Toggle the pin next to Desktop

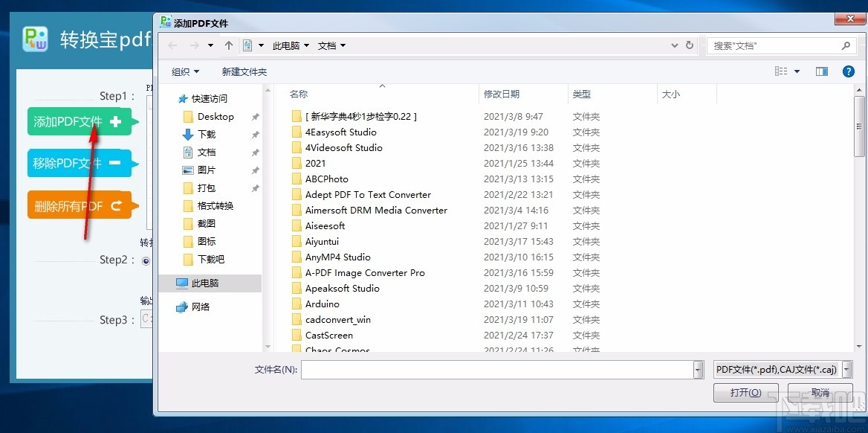coord(255,117)
